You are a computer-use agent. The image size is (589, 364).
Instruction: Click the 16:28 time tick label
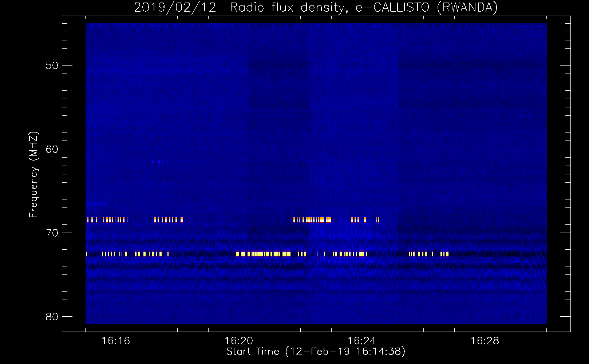point(485,341)
